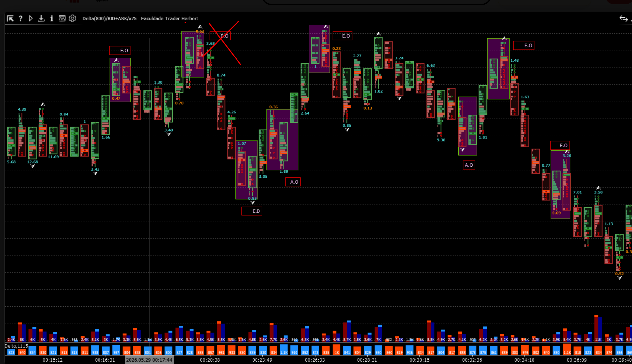Click the download arrow icon

pyautogui.click(x=41, y=19)
